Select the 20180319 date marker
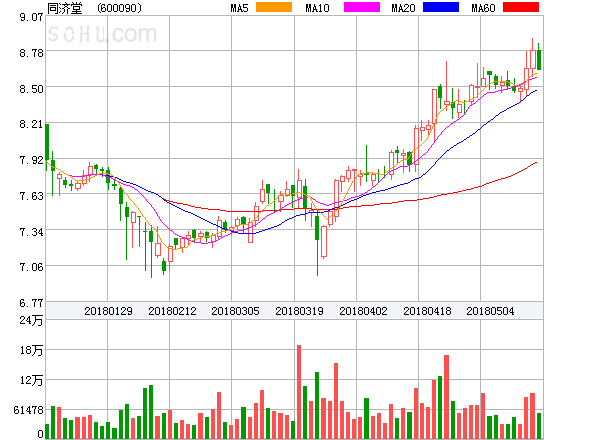600x440 pixels. pyautogui.click(x=299, y=311)
